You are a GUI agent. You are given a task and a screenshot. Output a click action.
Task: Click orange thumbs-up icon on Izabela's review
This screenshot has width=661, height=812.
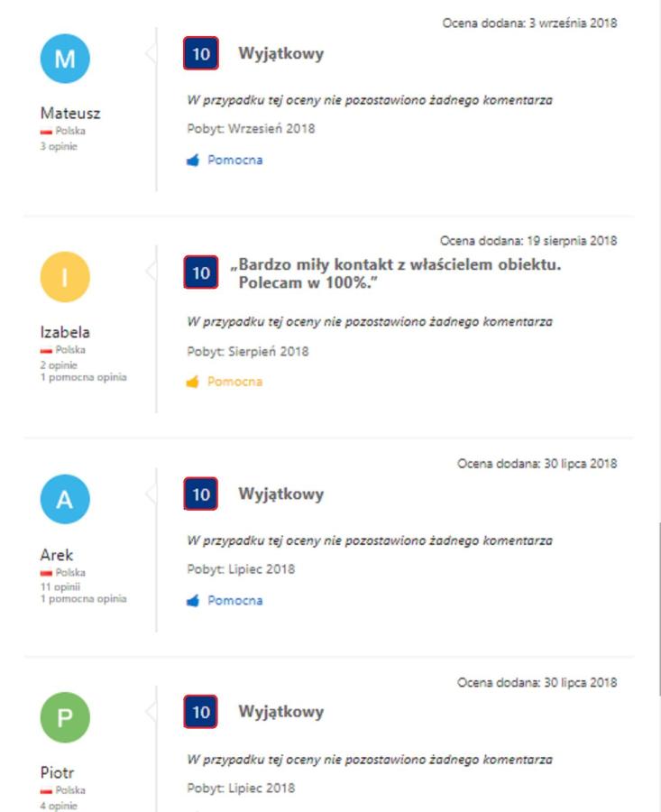193,382
